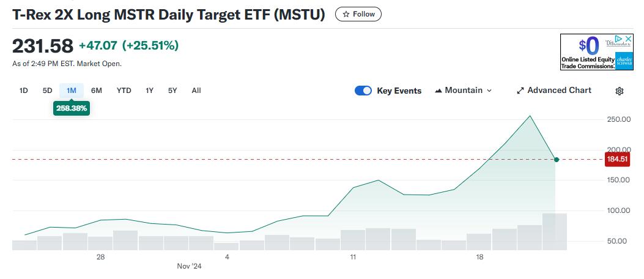This screenshot has height=279, width=644.
Task: Expand the Mountain chart style dropdown
Action: 463,91
